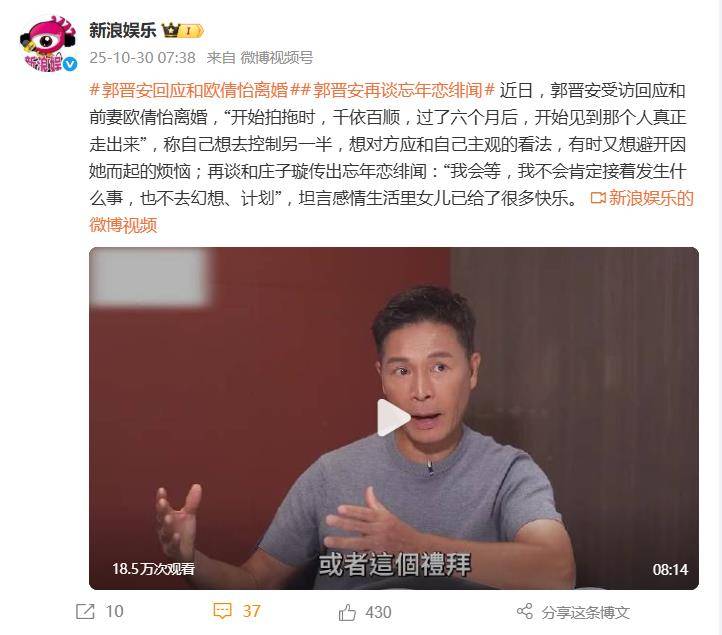Click the video camera icon before 新浪娱乐的

tap(598, 198)
